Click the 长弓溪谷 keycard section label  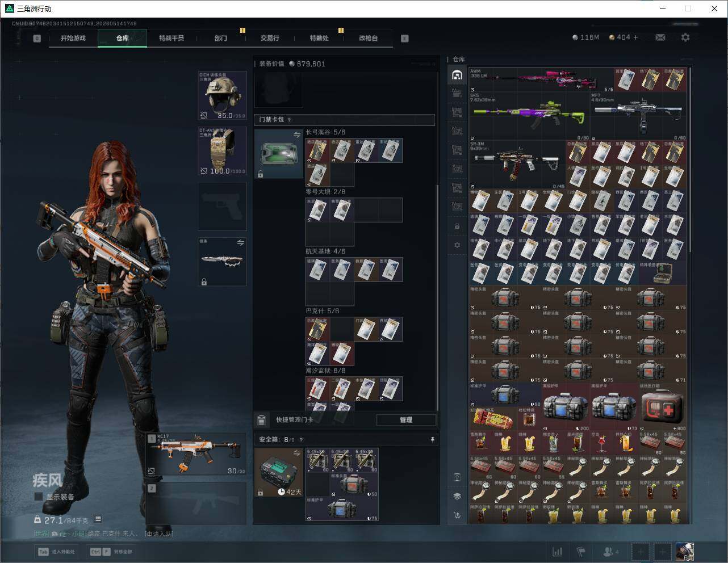(326, 132)
